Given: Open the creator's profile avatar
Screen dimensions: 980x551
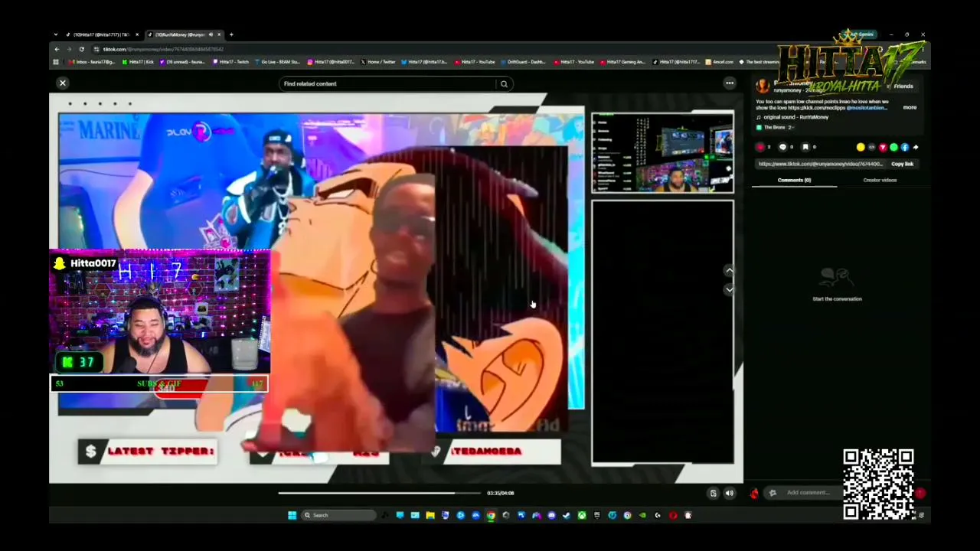Looking at the screenshot, I should tap(763, 86).
